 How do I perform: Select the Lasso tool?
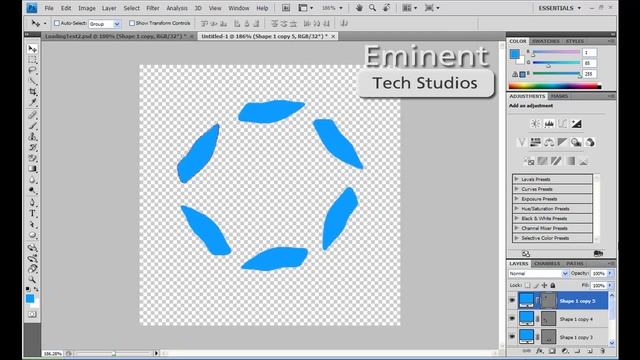click(x=32, y=71)
